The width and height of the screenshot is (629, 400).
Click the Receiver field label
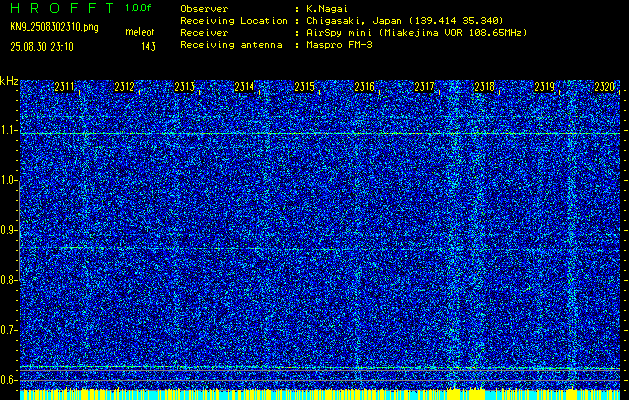coord(204,32)
